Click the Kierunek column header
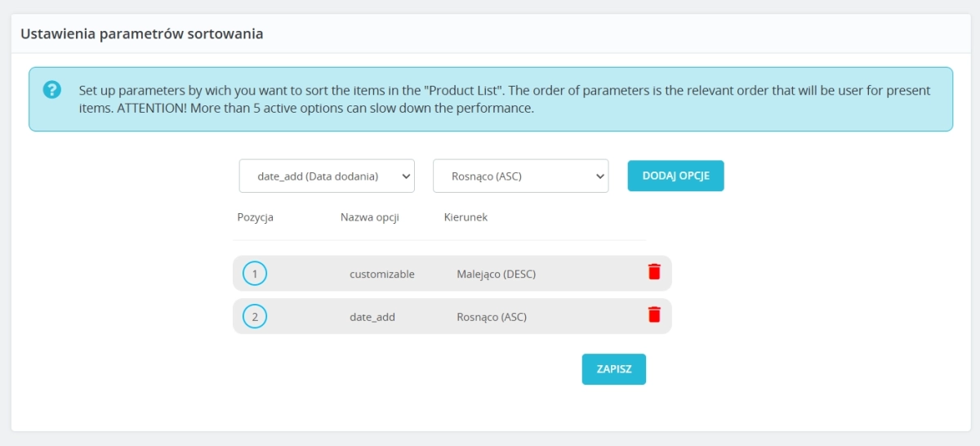 coord(465,217)
